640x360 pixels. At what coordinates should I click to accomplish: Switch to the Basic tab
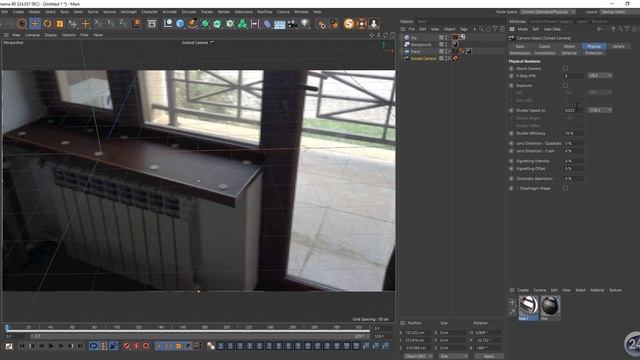pos(520,46)
